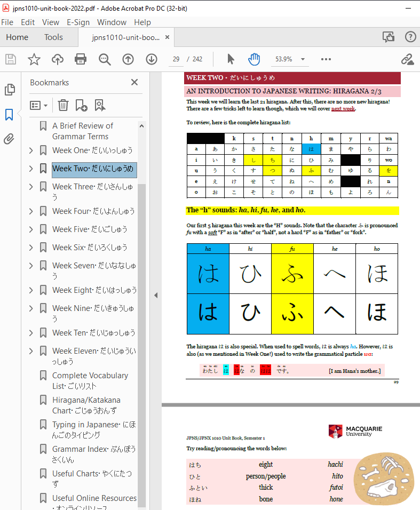Viewport: 420px width, 510px height.
Task: Click the page number field
Action: pyautogui.click(x=176, y=59)
